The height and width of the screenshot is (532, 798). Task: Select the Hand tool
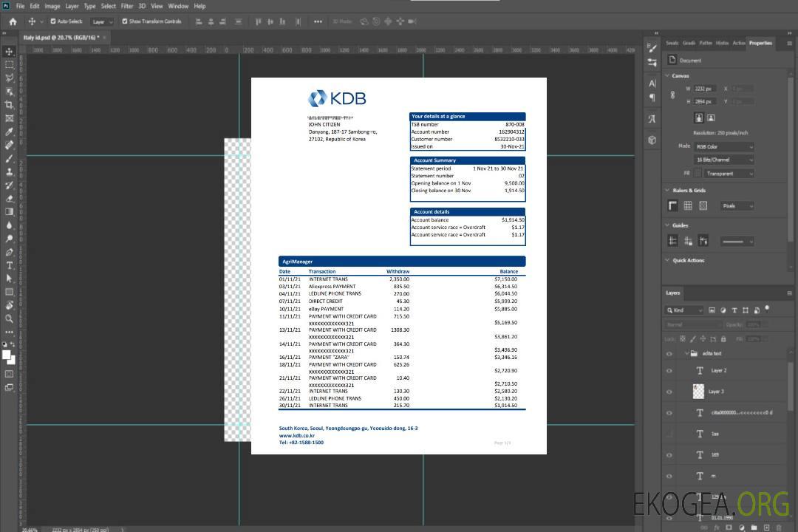(9, 305)
